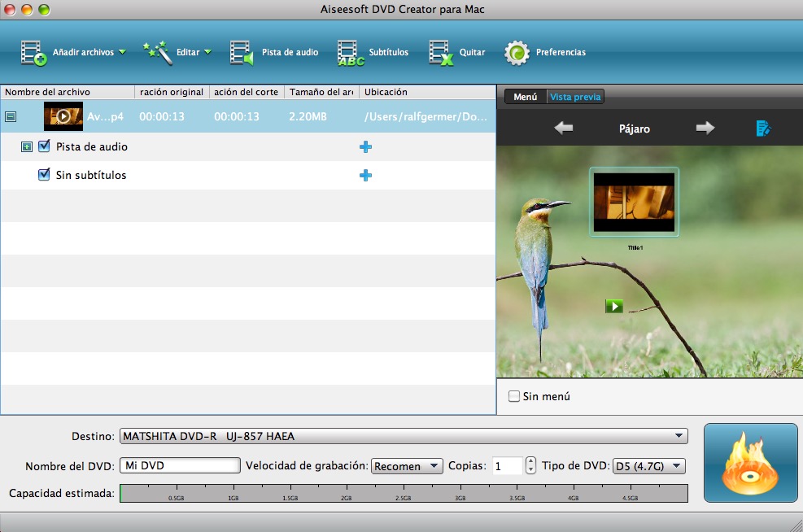Expand the Pista de audio row
The width and height of the screenshot is (803, 532).
tap(27, 147)
